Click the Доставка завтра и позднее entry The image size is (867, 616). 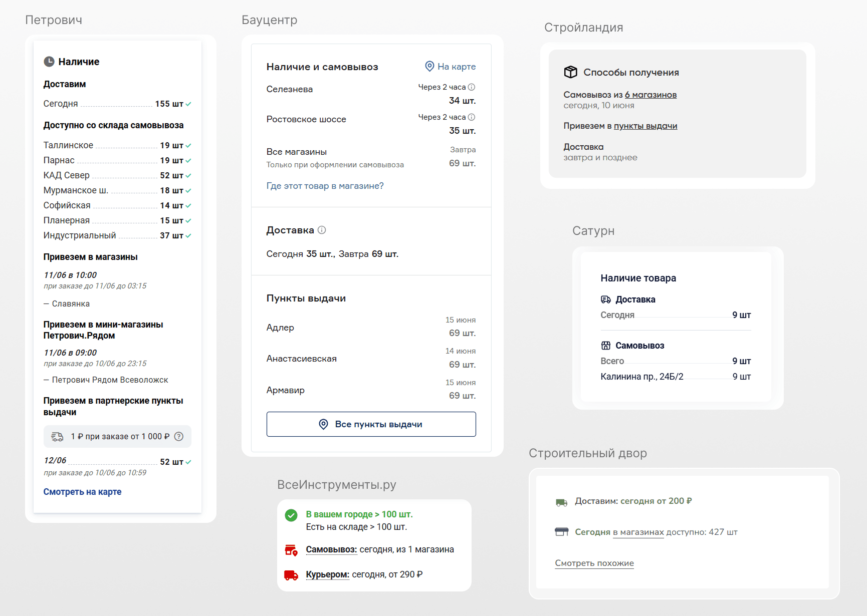point(600,152)
